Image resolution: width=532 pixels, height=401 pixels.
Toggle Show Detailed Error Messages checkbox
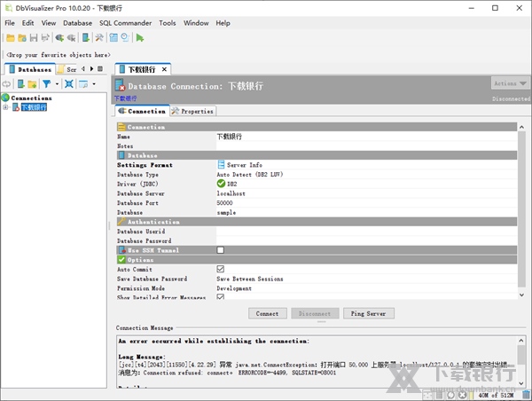tap(221, 297)
